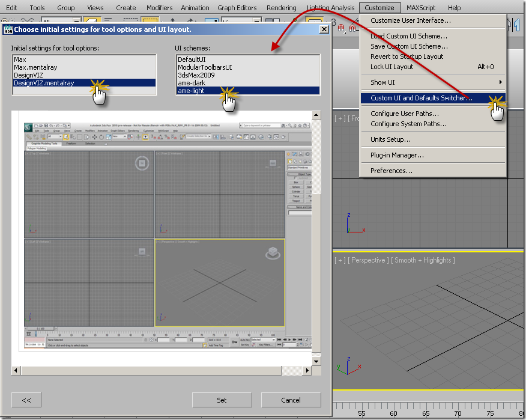Toggle Lock UI Layout entry

point(433,67)
